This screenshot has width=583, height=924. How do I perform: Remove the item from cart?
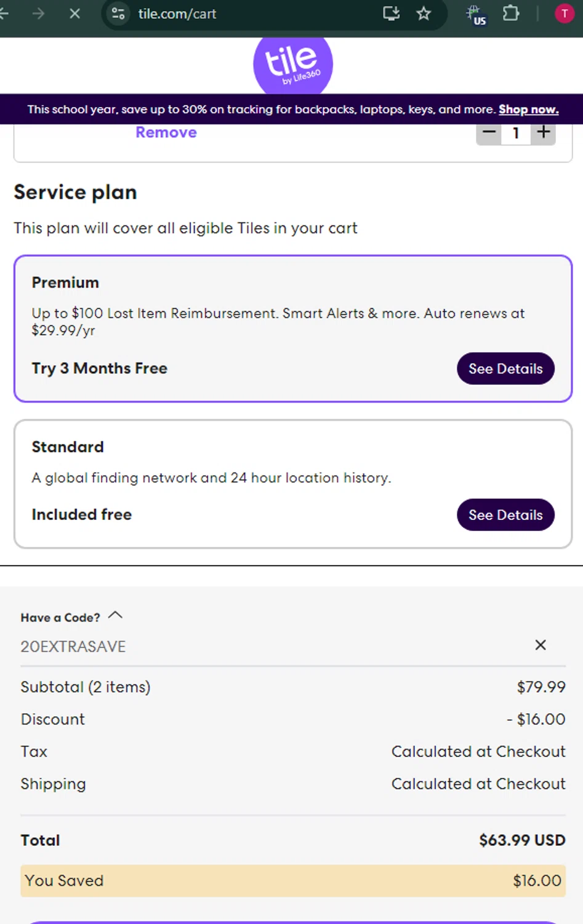pos(166,132)
